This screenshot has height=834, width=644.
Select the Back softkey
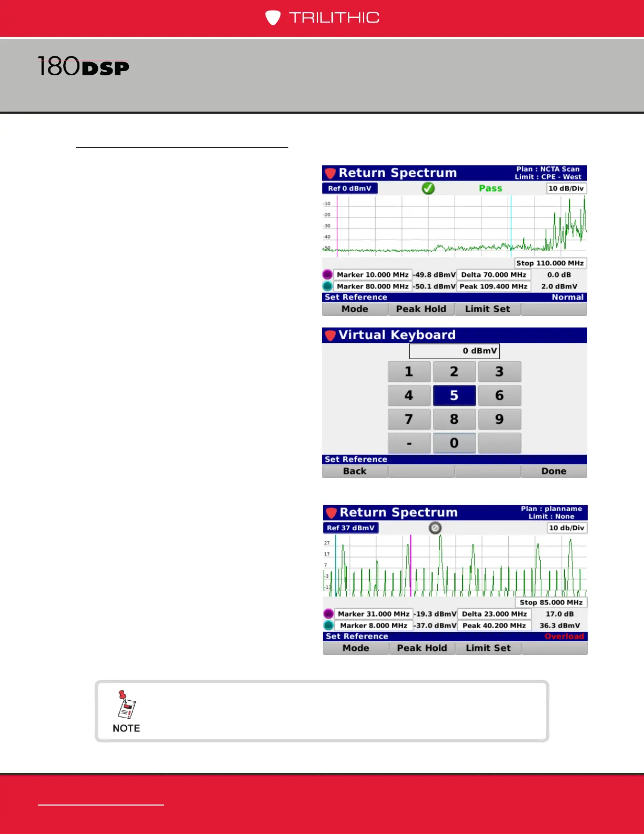pos(355,471)
